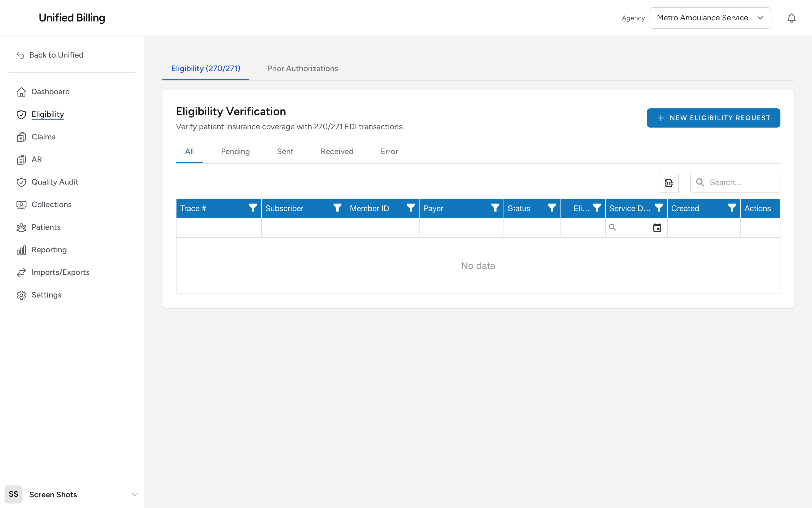Open the Created column filter
The image size is (812, 508).
(x=732, y=208)
